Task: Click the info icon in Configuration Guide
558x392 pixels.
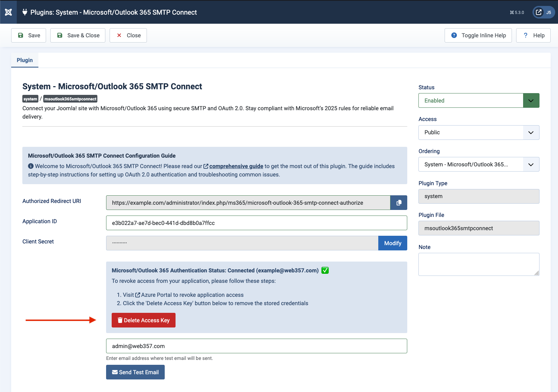Action: coord(31,166)
